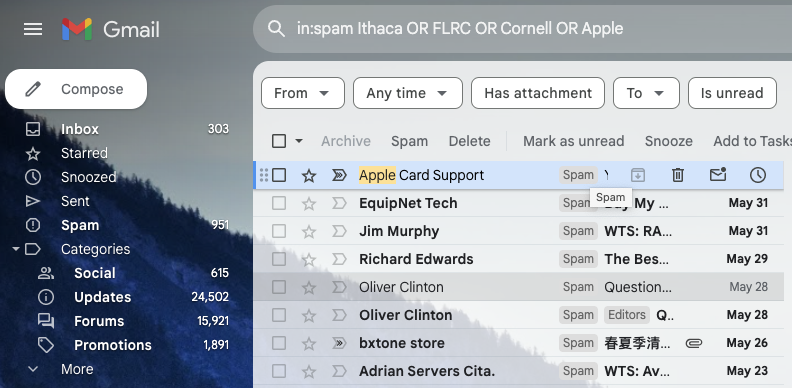Check the Apple Card Support email checkbox
This screenshot has width=792, height=388.
pyautogui.click(x=279, y=175)
